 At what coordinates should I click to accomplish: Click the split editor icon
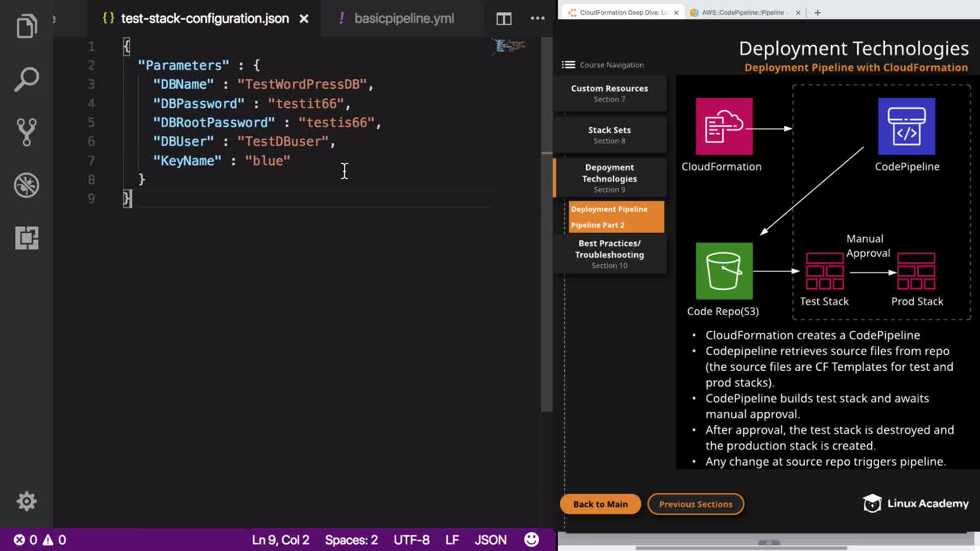pos(504,19)
